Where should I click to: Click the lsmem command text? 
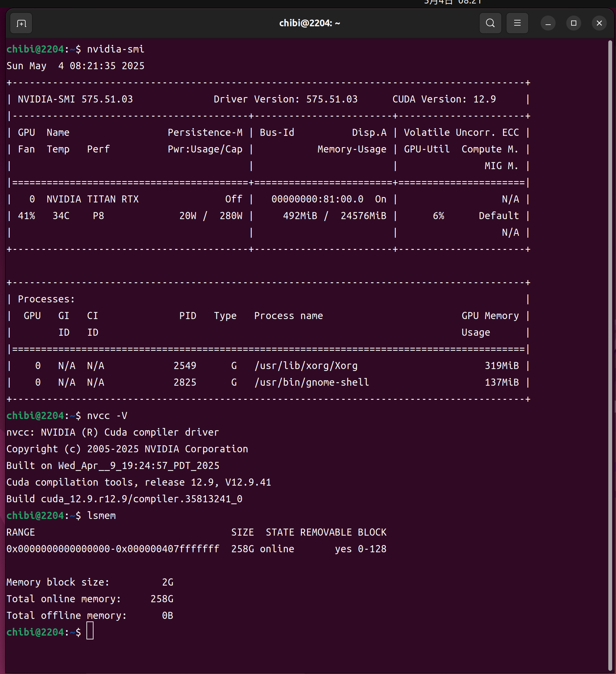101,515
